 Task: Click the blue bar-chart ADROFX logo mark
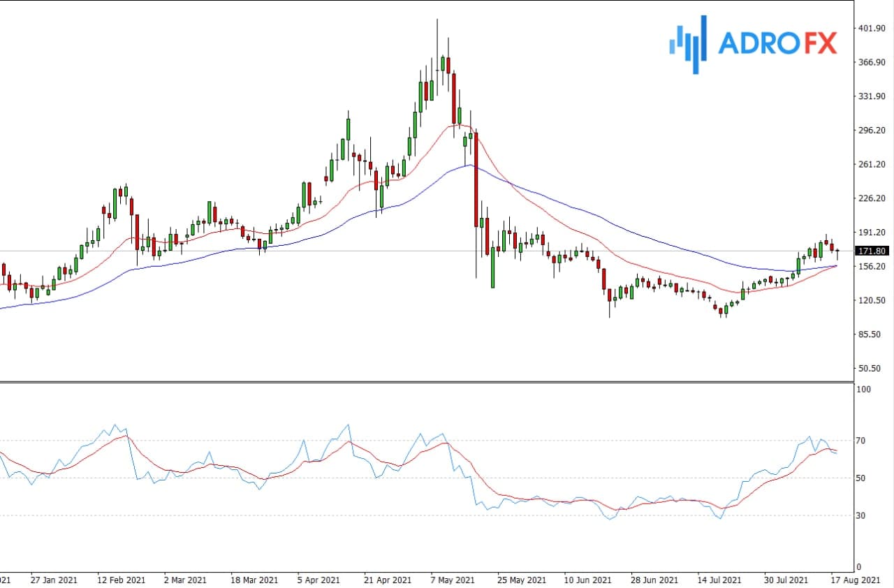point(688,44)
